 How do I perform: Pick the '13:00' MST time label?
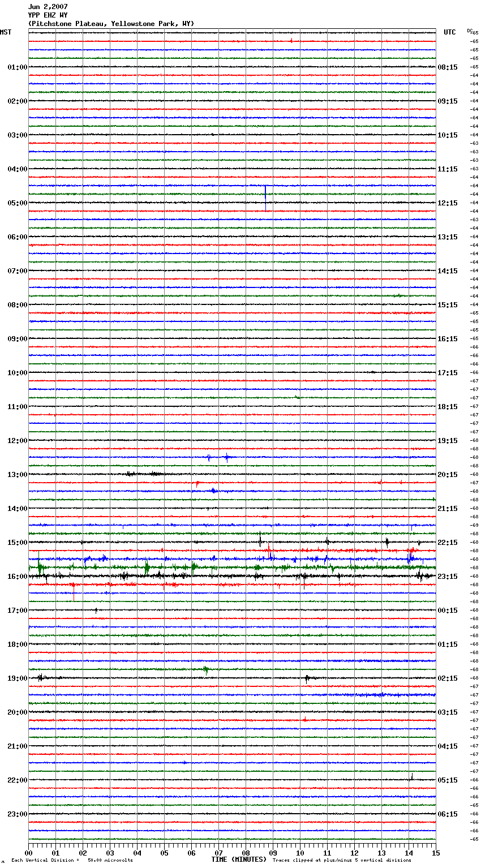pyautogui.click(x=18, y=475)
